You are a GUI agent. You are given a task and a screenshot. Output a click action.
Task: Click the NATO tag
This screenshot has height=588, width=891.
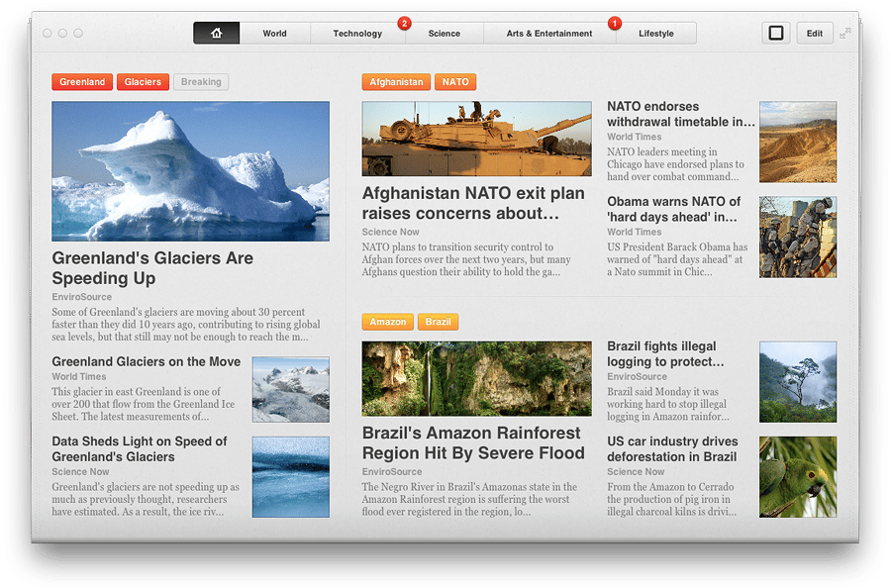(x=455, y=82)
